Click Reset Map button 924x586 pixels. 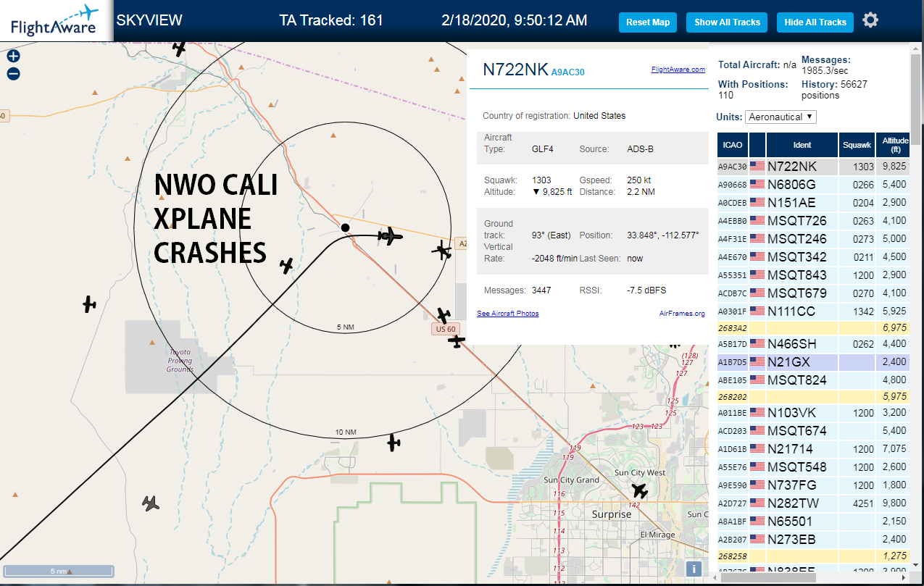tap(648, 22)
